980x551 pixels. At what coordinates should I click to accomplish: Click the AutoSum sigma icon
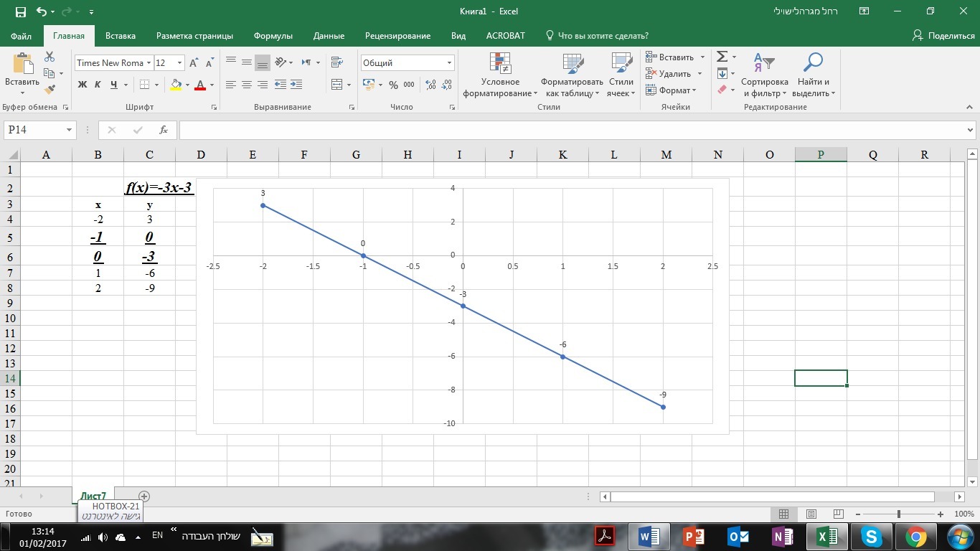pos(722,57)
